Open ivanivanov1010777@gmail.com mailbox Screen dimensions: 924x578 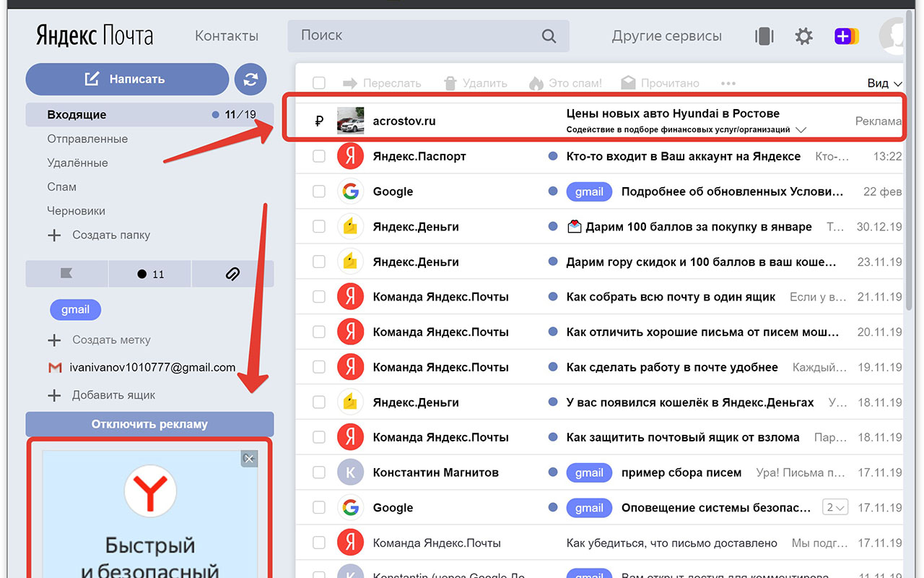click(x=152, y=368)
